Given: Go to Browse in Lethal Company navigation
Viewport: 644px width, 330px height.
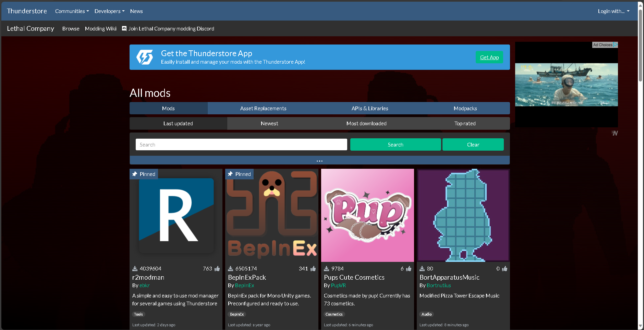Looking at the screenshot, I should tap(71, 29).
